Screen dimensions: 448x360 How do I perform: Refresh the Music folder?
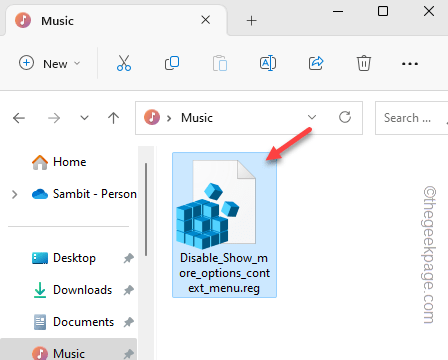tap(345, 117)
